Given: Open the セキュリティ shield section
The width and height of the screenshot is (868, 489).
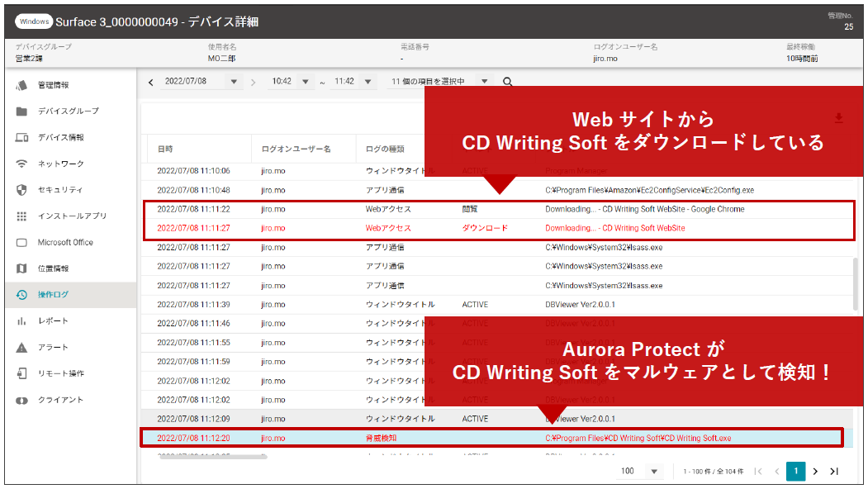Looking at the screenshot, I should pos(60,190).
